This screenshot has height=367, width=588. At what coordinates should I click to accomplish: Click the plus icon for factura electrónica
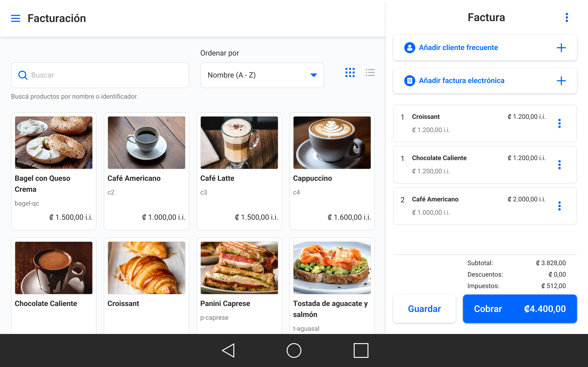(561, 81)
